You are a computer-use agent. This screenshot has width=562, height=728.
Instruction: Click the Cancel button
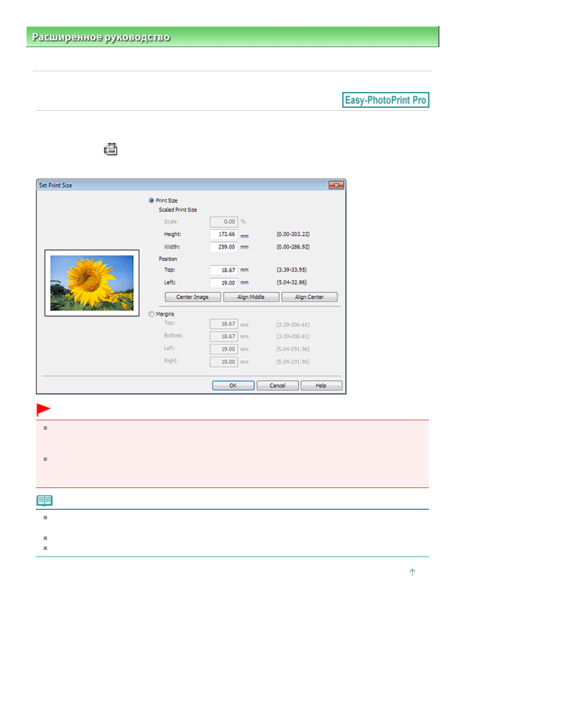click(x=277, y=386)
